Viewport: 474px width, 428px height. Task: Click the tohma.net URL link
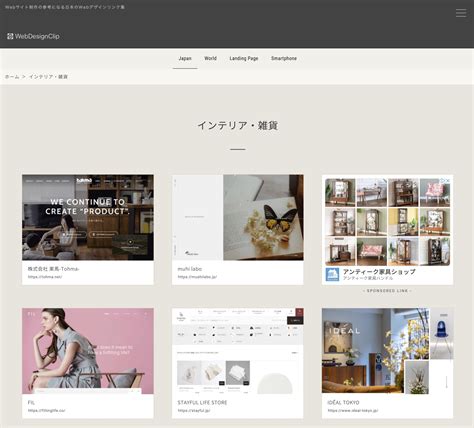(45, 277)
